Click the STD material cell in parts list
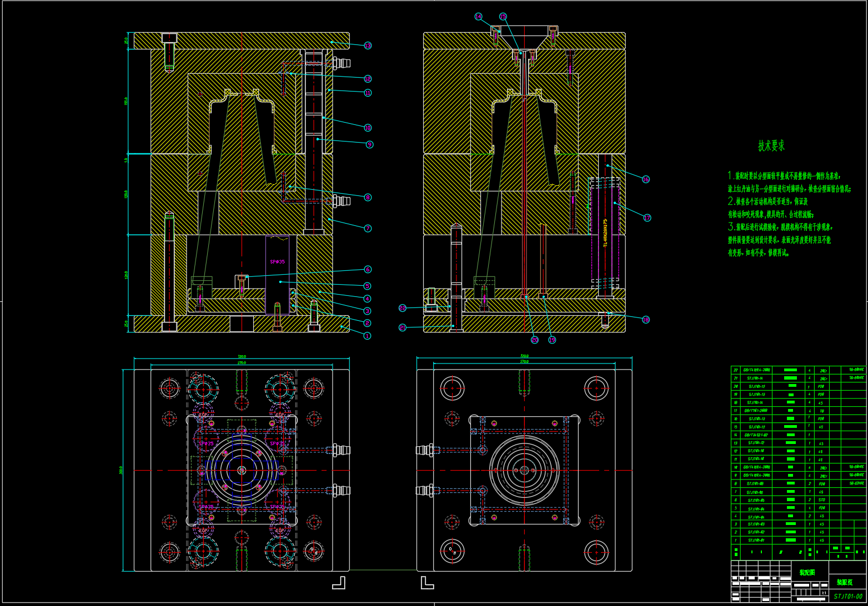 point(821,499)
